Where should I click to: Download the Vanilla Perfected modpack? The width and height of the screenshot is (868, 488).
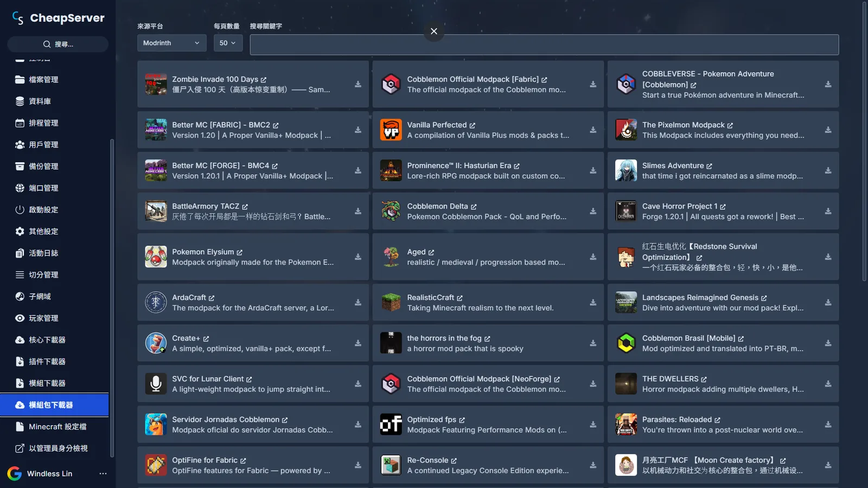(x=593, y=130)
